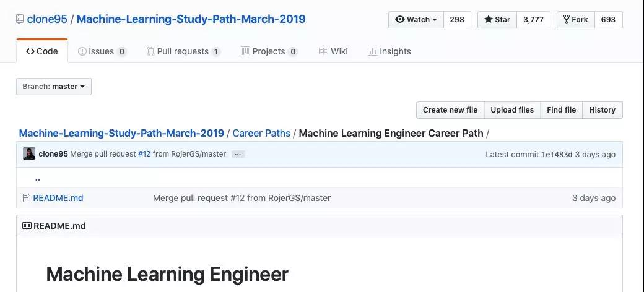
Task: Click the Upload files button
Action: [512, 110]
